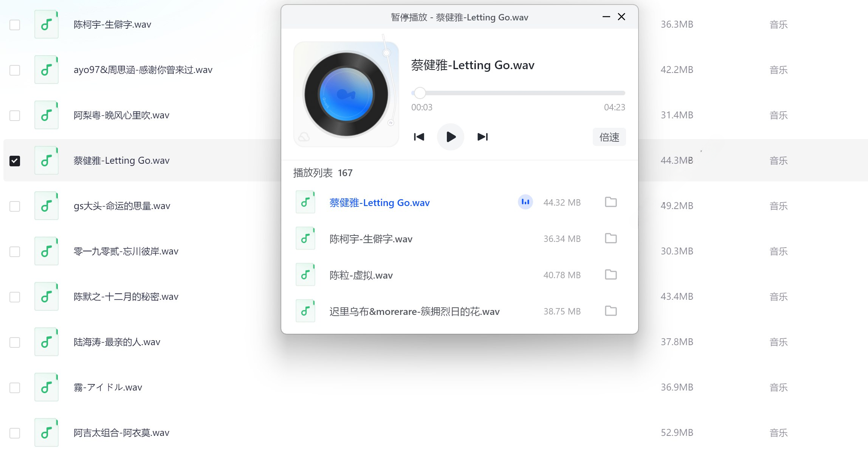Click the folder icon next to 陈粒-虚拟.wav

(x=610, y=274)
